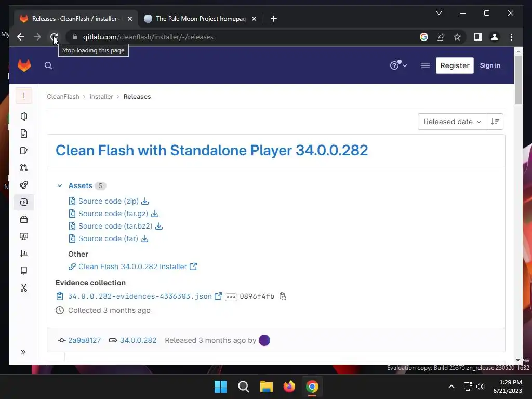Open taskbar Search
532x399 pixels.
pos(244,387)
